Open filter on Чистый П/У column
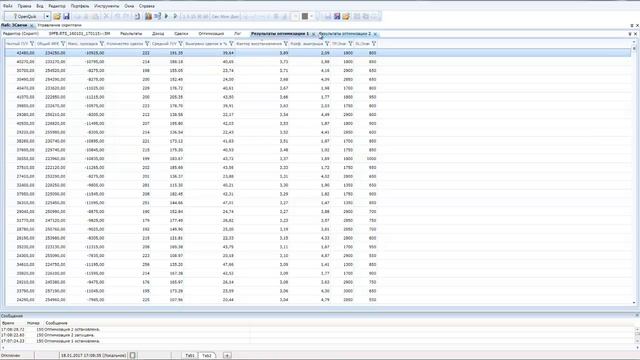The width and height of the screenshot is (640, 360). tap(32, 44)
